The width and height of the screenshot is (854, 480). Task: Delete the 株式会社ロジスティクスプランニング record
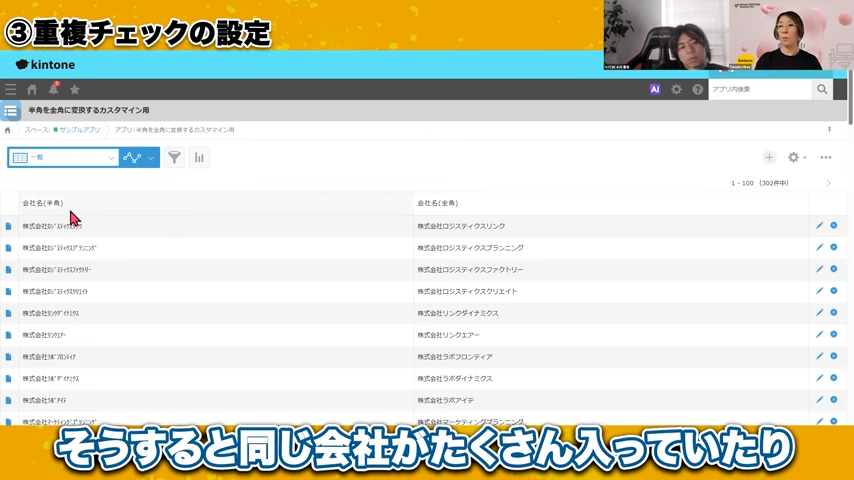(x=834, y=247)
